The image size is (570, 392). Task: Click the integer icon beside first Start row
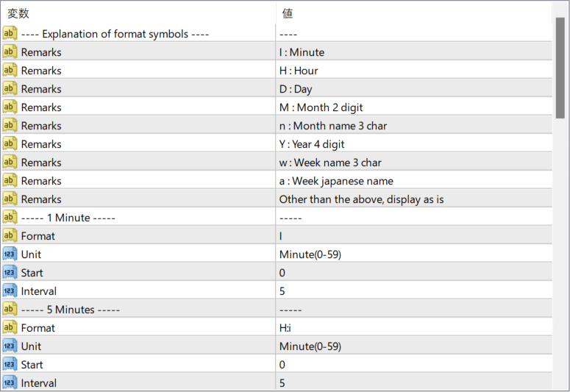click(10, 272)
